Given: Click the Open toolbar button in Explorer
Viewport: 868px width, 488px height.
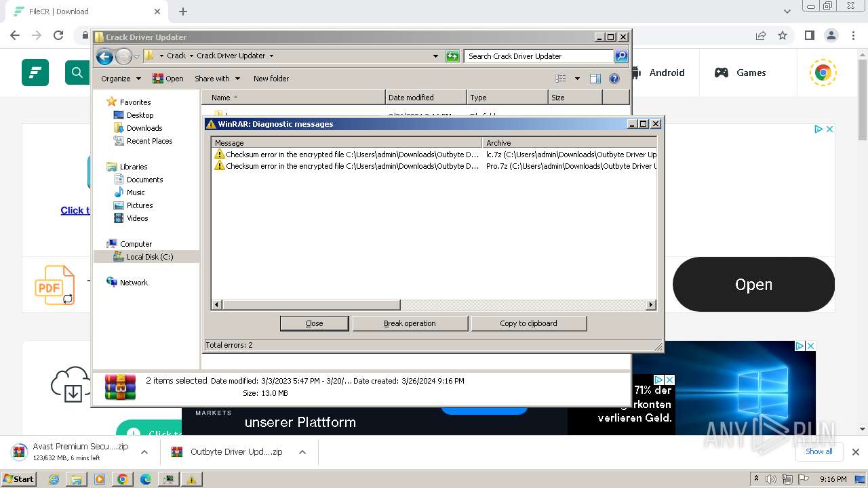Looking at the screenshot, I should 168,79.
